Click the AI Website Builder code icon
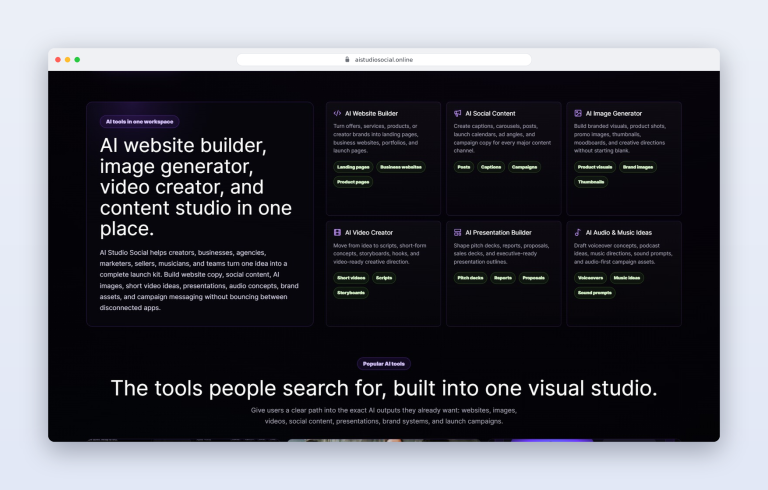 [337, 113]
